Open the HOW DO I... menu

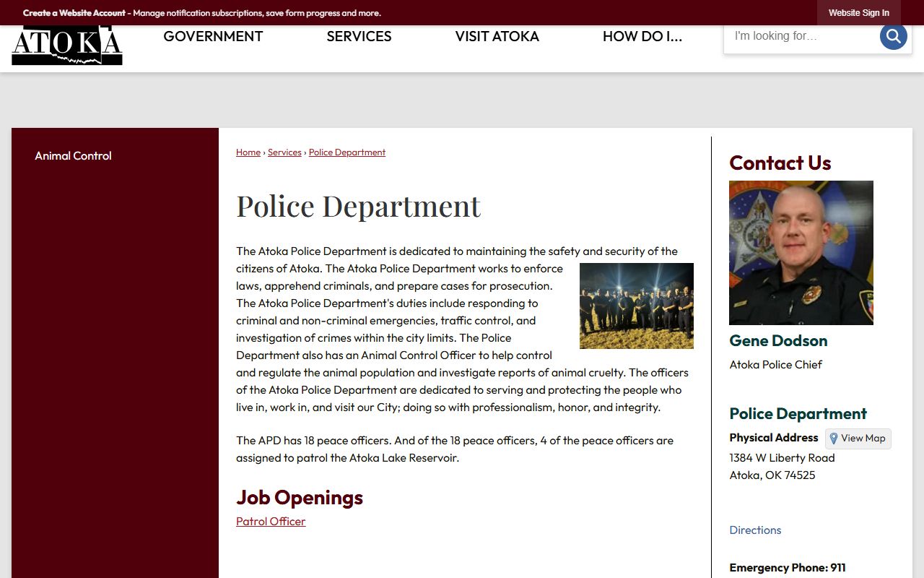(x=642, y=36)
